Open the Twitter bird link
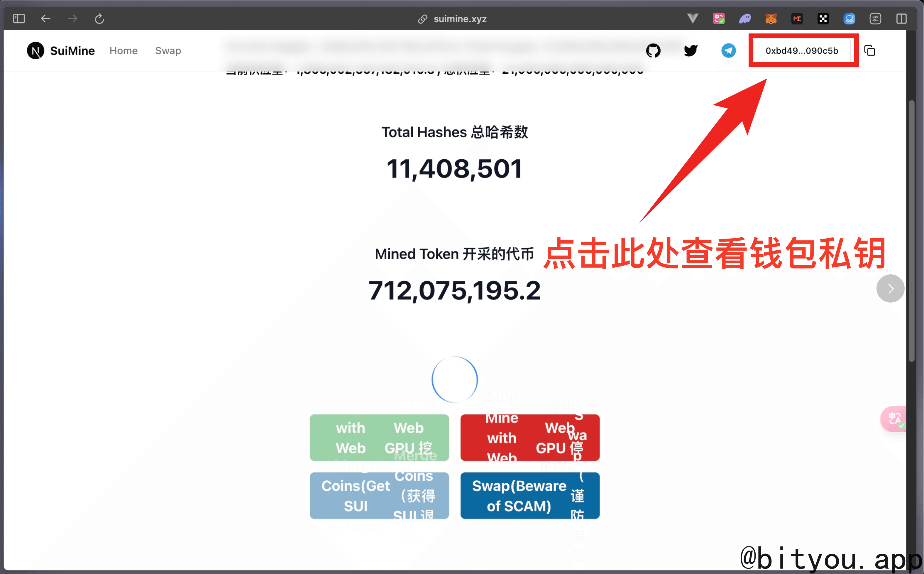 pos(691,50)
